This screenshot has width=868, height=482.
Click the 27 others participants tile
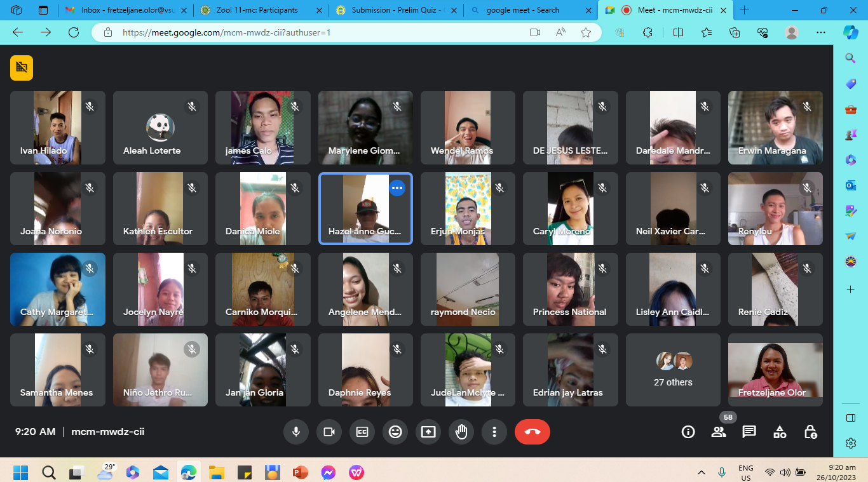pyautogui.click(x=673, y=370)
